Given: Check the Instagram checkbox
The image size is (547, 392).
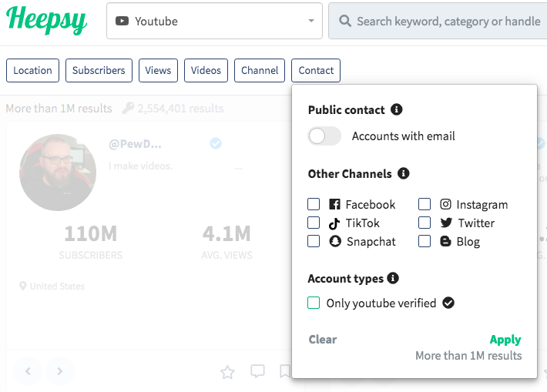Looking at the screenshot, I should point(425,204).
